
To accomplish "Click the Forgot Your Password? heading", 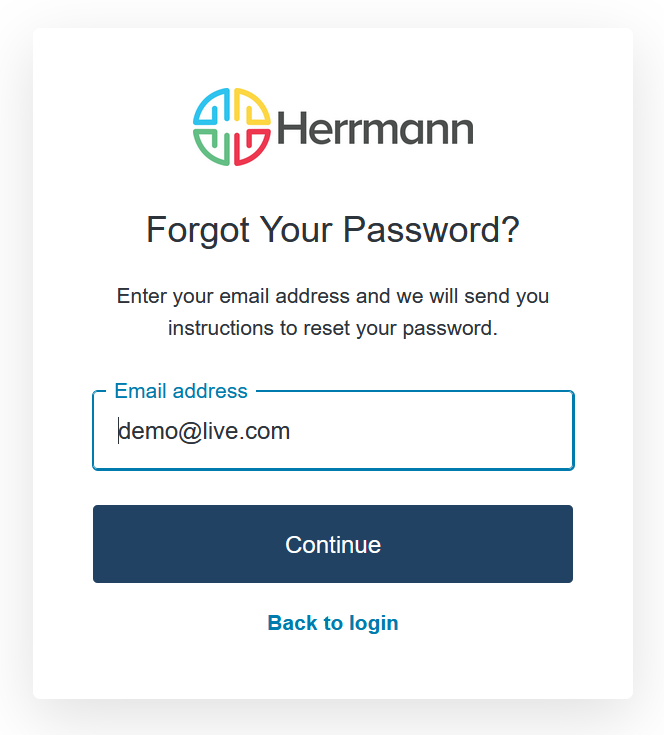I will (333, 230).
